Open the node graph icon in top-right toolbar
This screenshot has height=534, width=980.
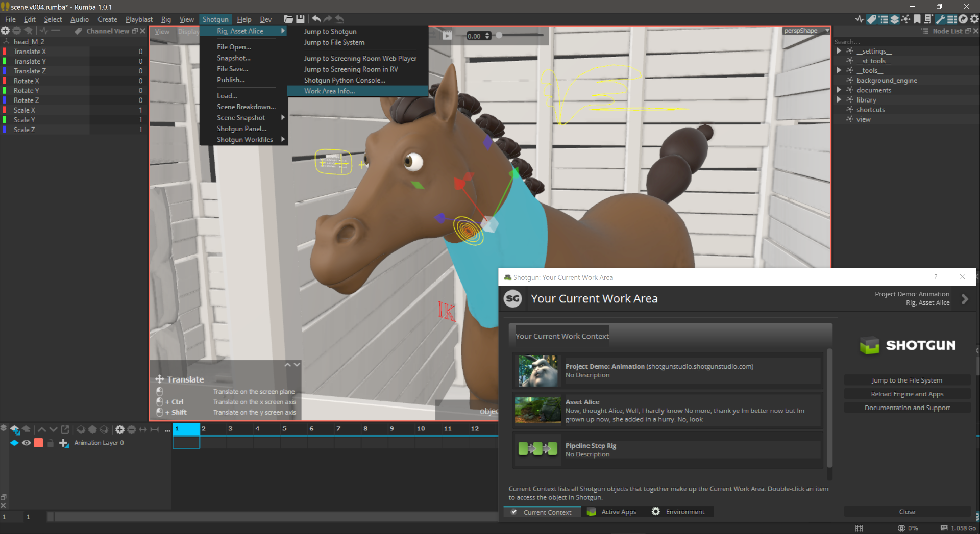(x=905, y=19)
